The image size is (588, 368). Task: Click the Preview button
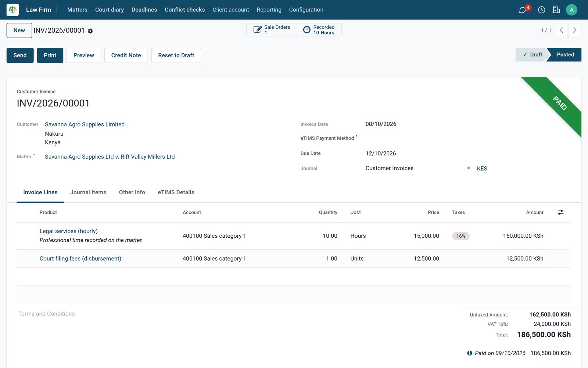pyautogui.click(x=83, y=55)
